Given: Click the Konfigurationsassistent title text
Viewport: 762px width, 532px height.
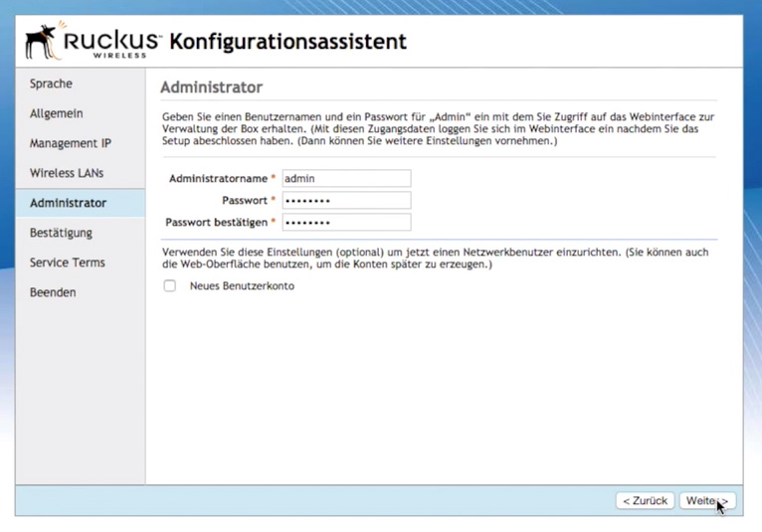Looking at the screenshot, I should pos(288,42).
